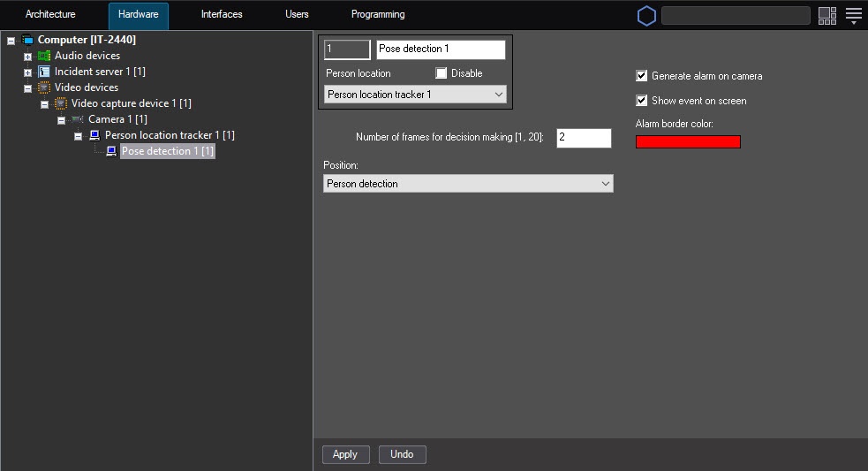Image resolution: width=868 pixels, height=471 pixels.
Task: Open the Position dropdown showing Person detection
Action: 468,184
